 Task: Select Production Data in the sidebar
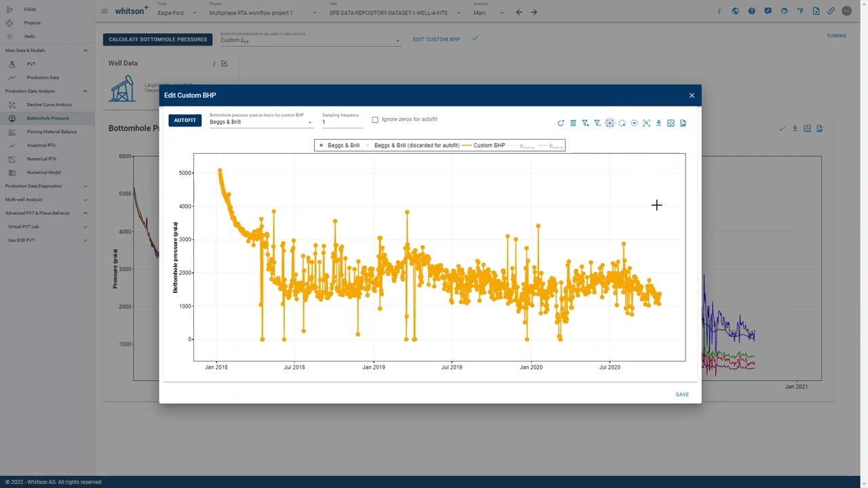point(43,77)
